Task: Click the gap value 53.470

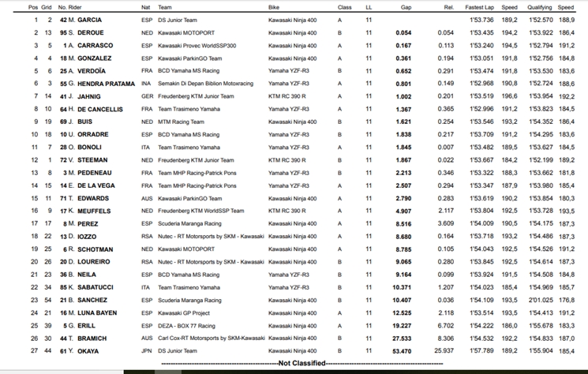Action: click(402, 352)
